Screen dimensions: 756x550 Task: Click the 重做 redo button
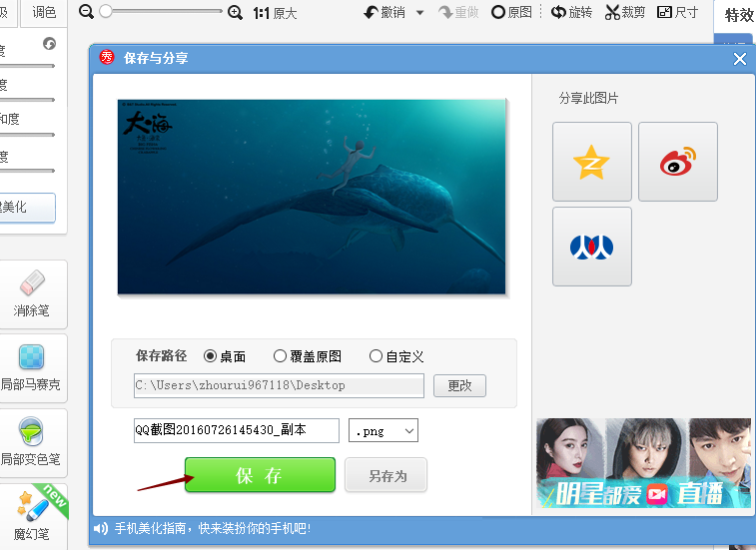tap(458, 12)
